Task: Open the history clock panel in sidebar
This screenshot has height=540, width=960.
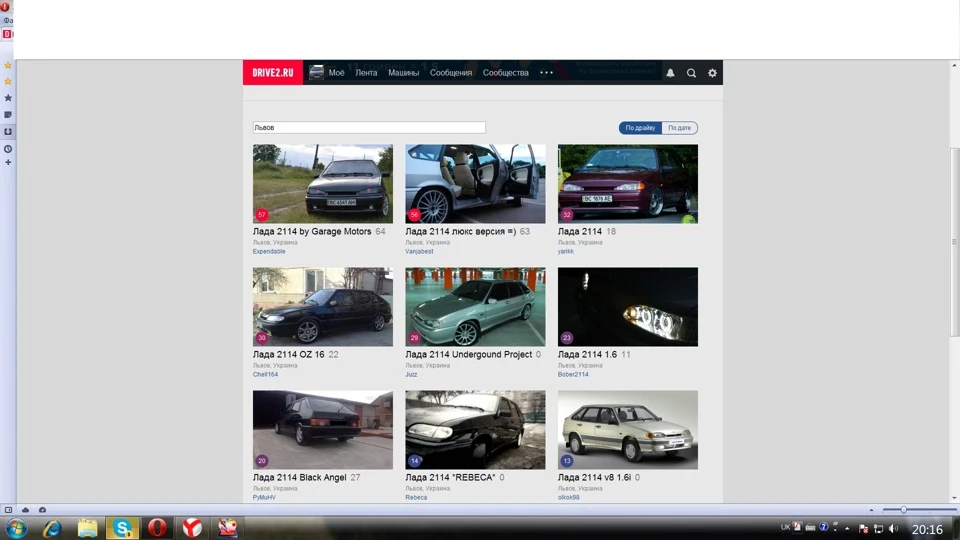Action: coord(8,149)
